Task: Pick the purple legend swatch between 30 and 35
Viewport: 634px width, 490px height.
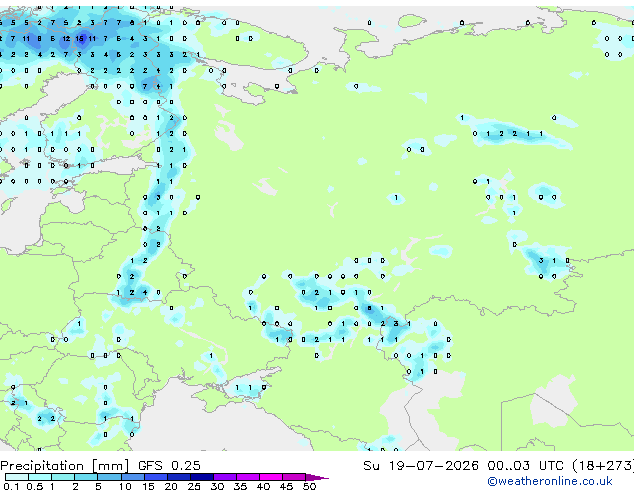Action: (x=225, y=477)
